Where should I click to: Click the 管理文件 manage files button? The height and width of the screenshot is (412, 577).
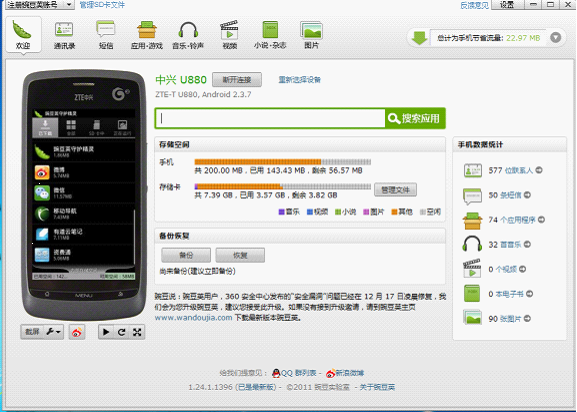395,190
